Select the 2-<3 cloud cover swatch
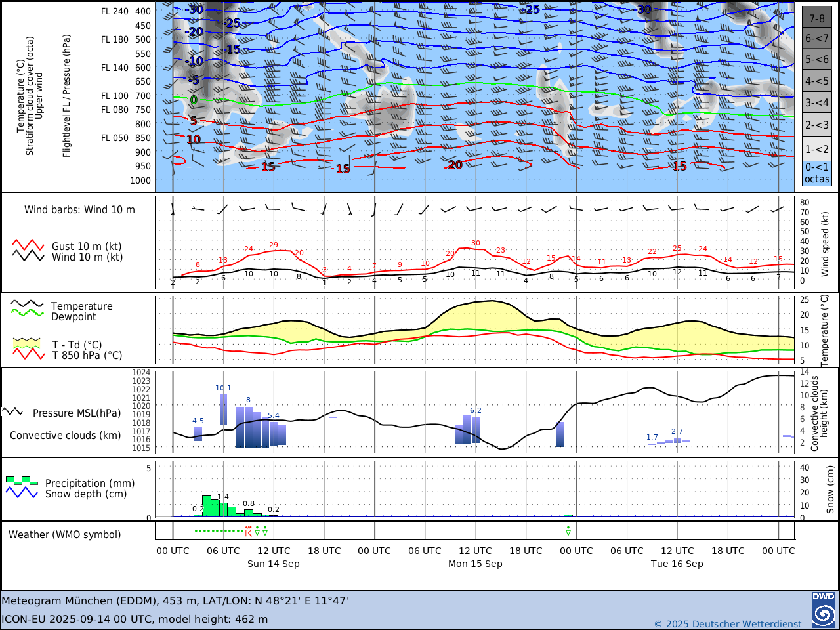The height and width of the screenshot is (630, 840). pos(817,125)
